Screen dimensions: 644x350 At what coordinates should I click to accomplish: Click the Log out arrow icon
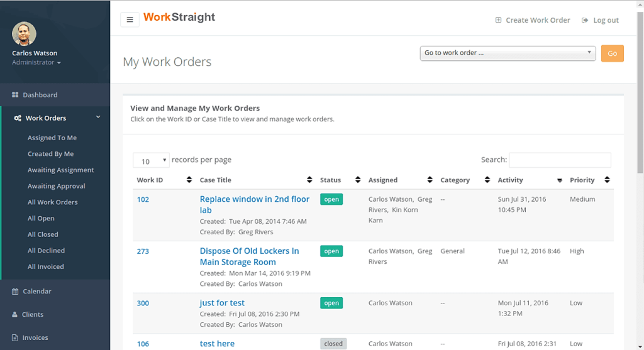[585, 20]
